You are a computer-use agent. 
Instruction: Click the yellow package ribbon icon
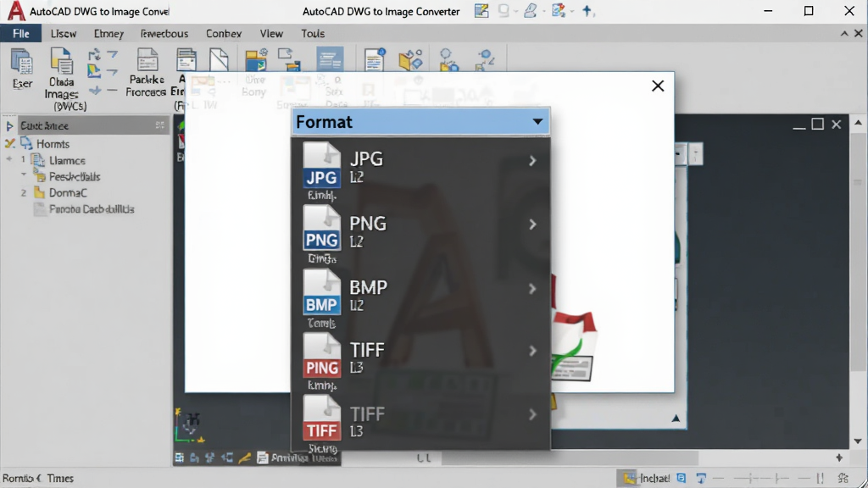tap(410, 60)
